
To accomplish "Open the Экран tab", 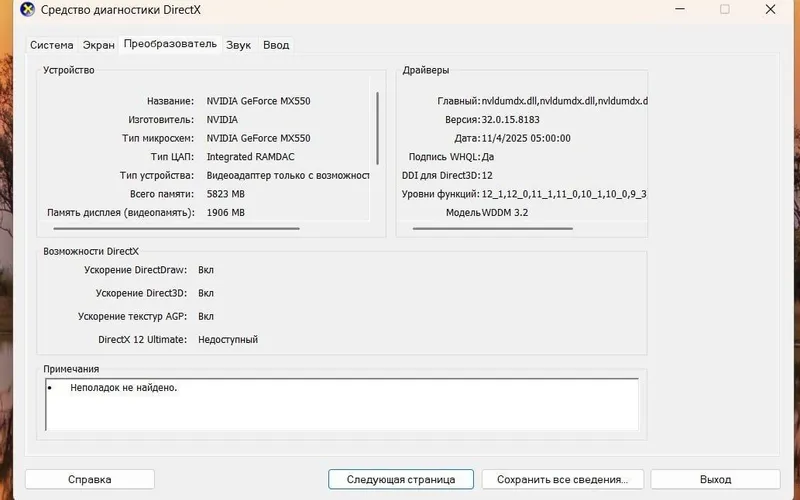I will [98, 45].
